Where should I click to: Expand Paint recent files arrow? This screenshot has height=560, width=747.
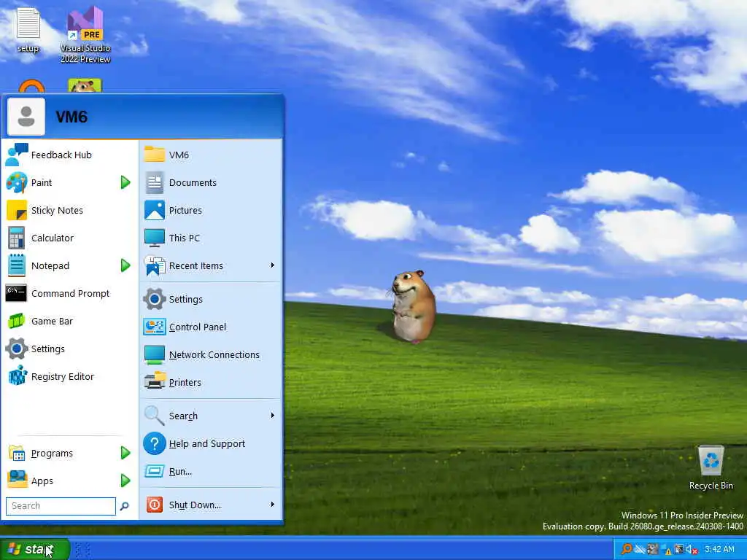pyautogui.click(x=125, y=182)
